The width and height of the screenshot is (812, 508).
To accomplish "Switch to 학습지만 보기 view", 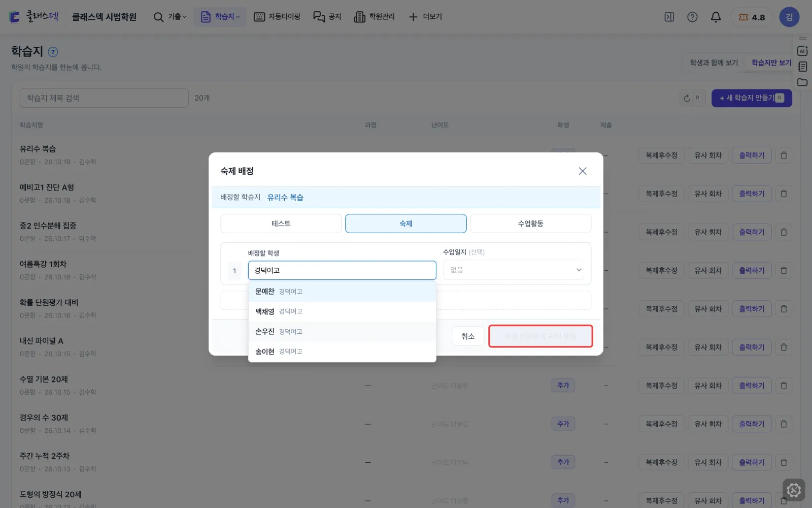I will (x=771, y=62).
